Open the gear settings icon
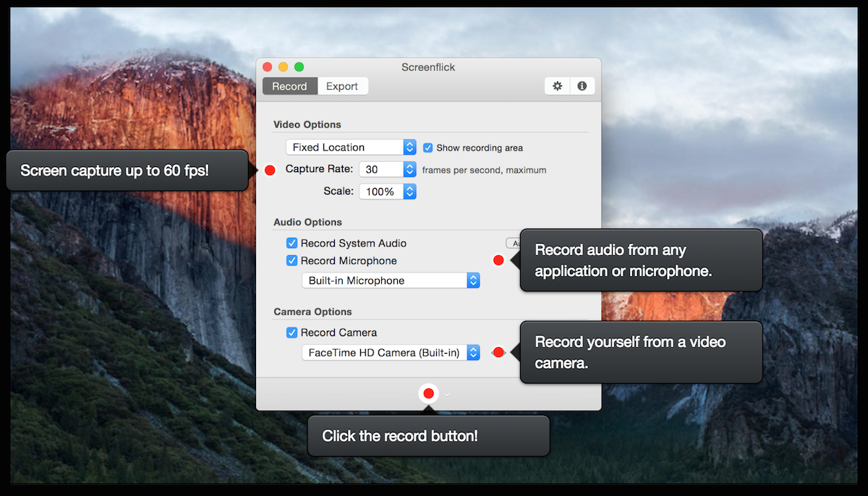 tap(557, 86)
